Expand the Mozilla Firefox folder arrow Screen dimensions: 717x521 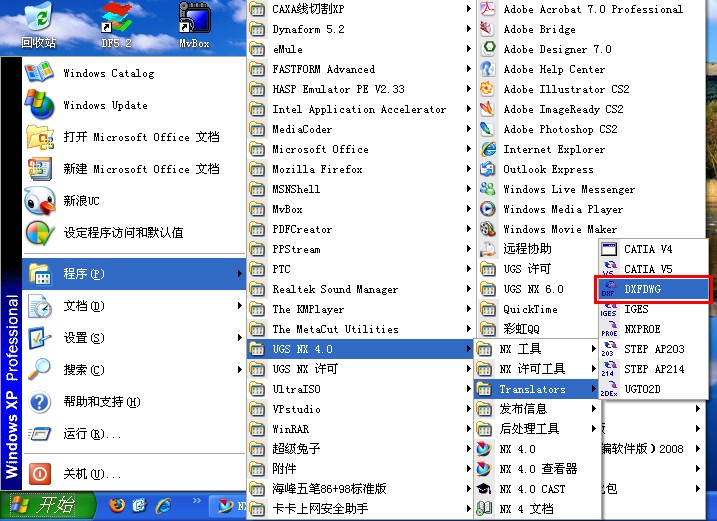[468, 169]
